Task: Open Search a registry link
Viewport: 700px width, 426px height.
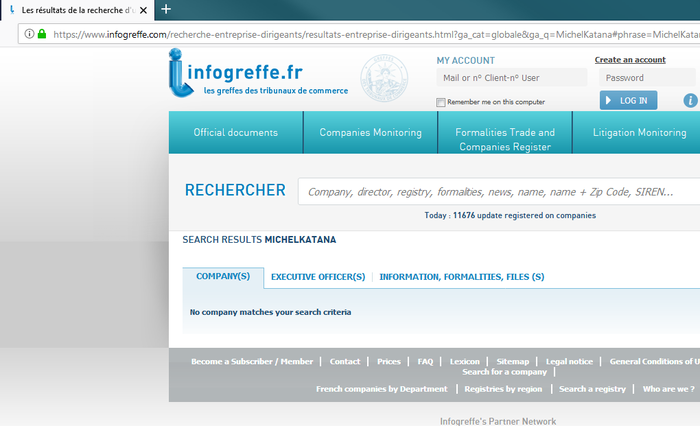Action: coord(592,389)
